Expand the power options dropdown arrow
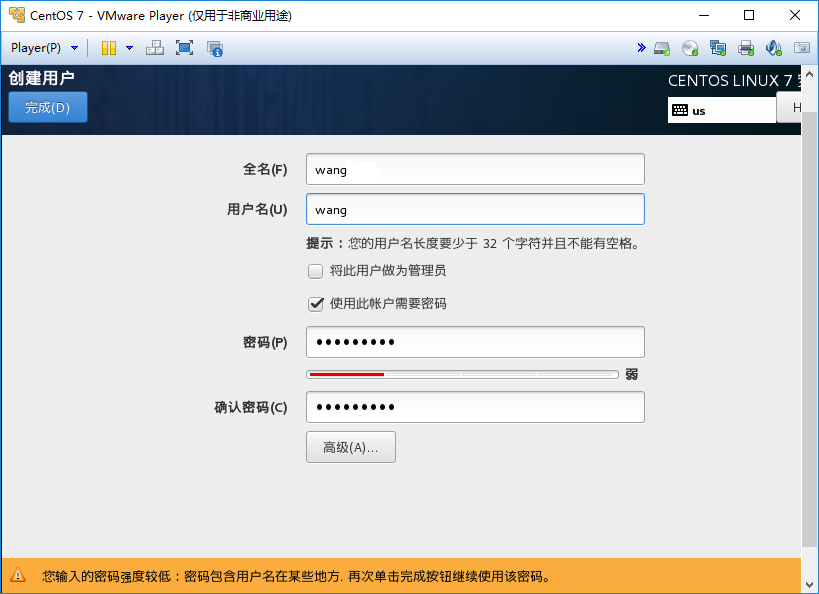This screenshot has width=819, height=594. [129, 48]
